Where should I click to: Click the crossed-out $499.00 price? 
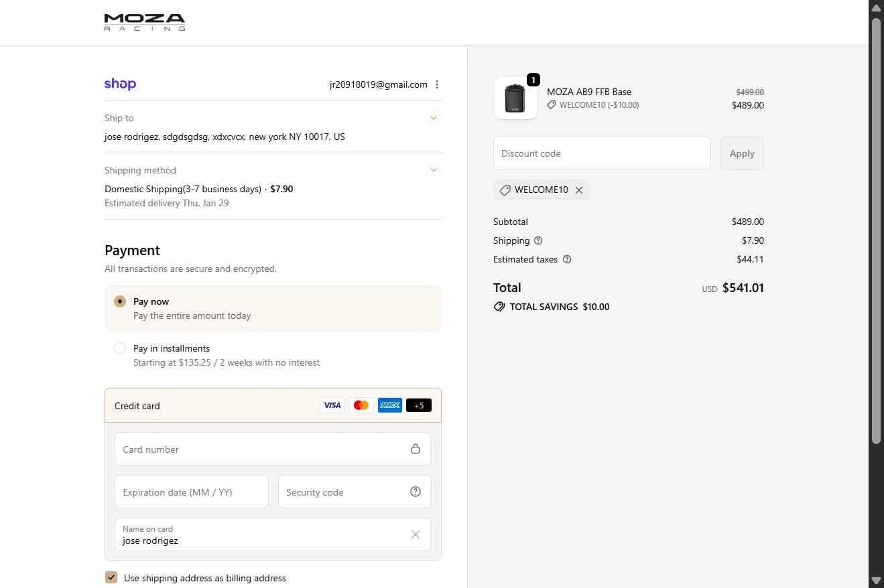point(750,92)
